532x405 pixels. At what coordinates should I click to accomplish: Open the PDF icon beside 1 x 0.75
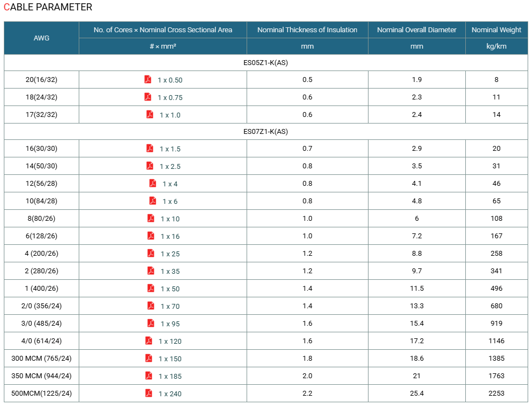click(x=148, y=97)
